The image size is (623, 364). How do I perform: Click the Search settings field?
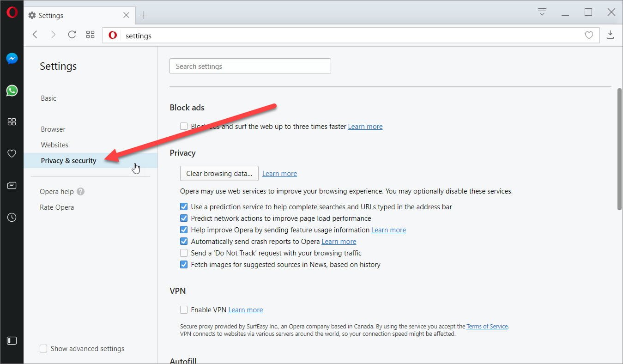(250, 66)
